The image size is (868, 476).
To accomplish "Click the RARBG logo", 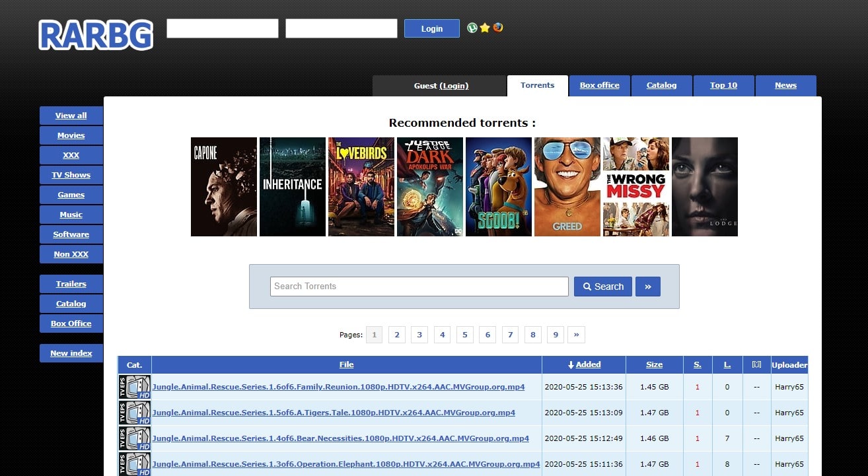I will [96, 34].
